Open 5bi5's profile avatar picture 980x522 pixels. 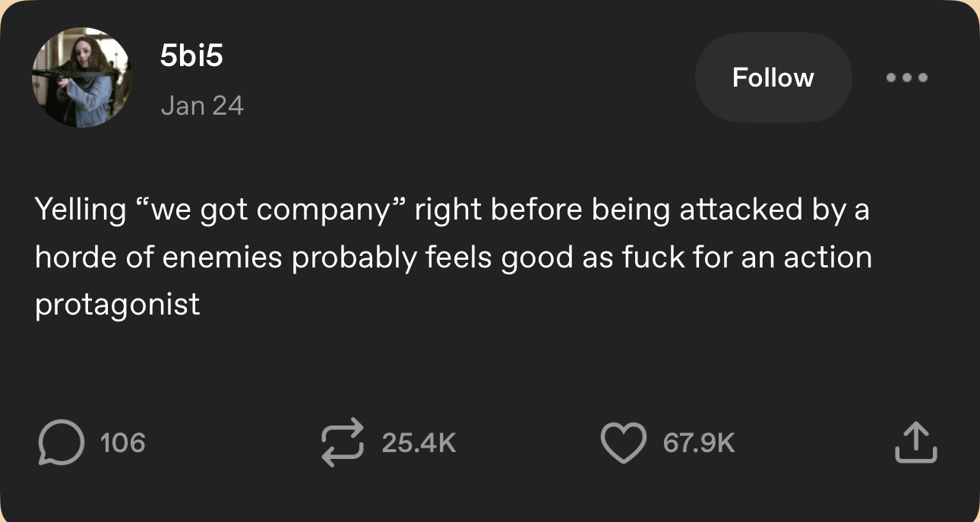click(x=81, y=78)
